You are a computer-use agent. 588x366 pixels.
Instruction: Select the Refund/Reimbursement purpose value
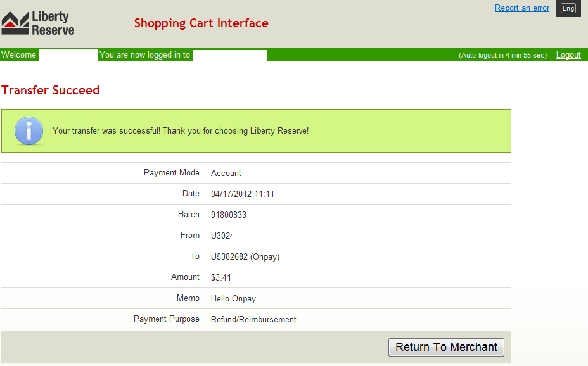point(253,320)
